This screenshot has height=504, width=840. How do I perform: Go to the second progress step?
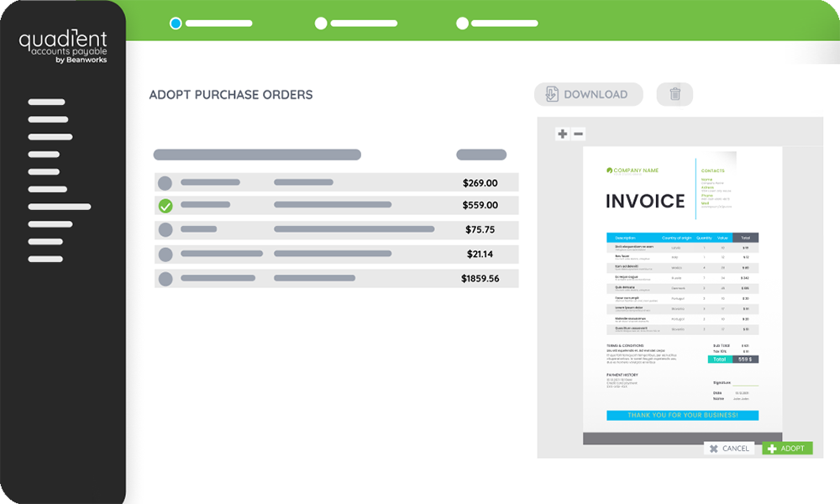point(321,24)
